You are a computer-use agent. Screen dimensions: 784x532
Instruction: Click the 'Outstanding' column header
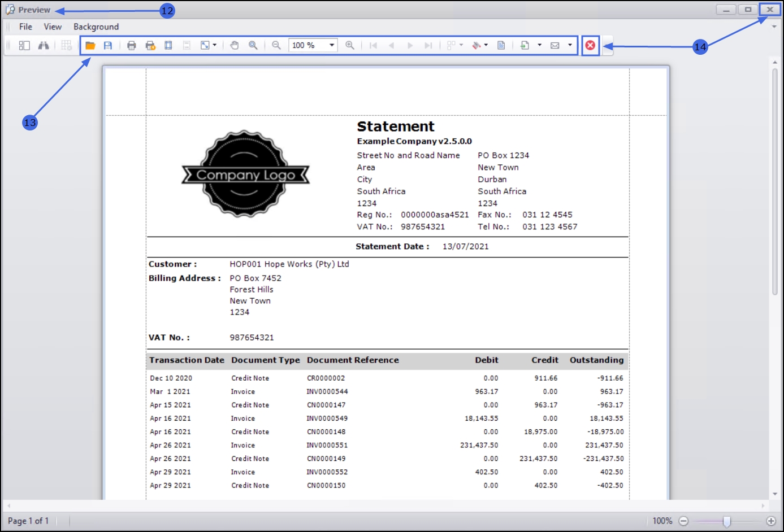coord(596,360)
